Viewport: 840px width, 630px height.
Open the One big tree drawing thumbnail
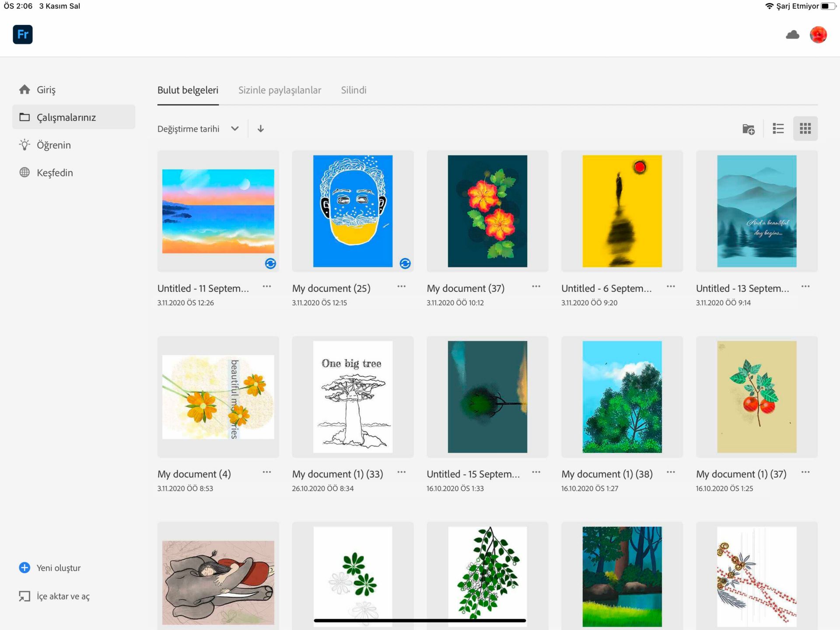coord(353,397)
